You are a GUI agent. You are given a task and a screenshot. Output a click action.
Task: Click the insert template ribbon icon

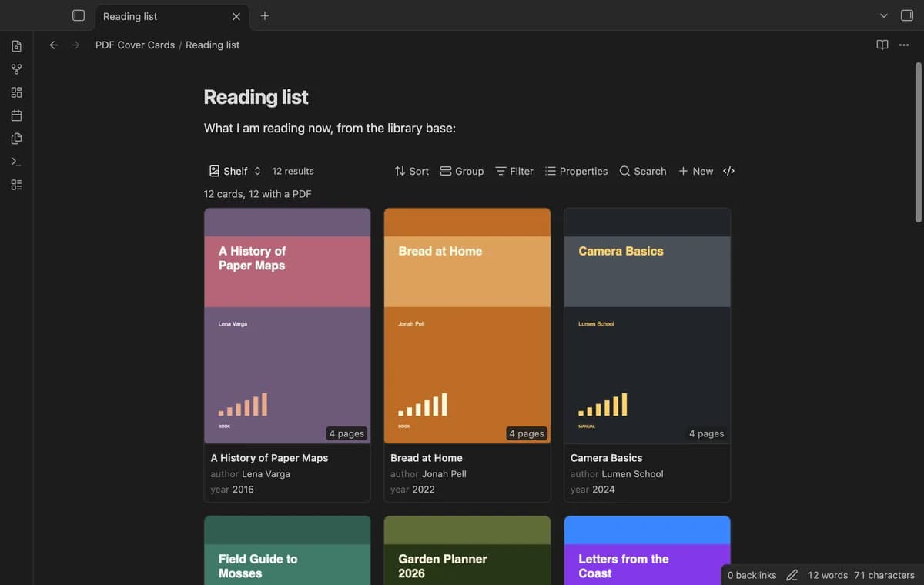click(16, 139)
